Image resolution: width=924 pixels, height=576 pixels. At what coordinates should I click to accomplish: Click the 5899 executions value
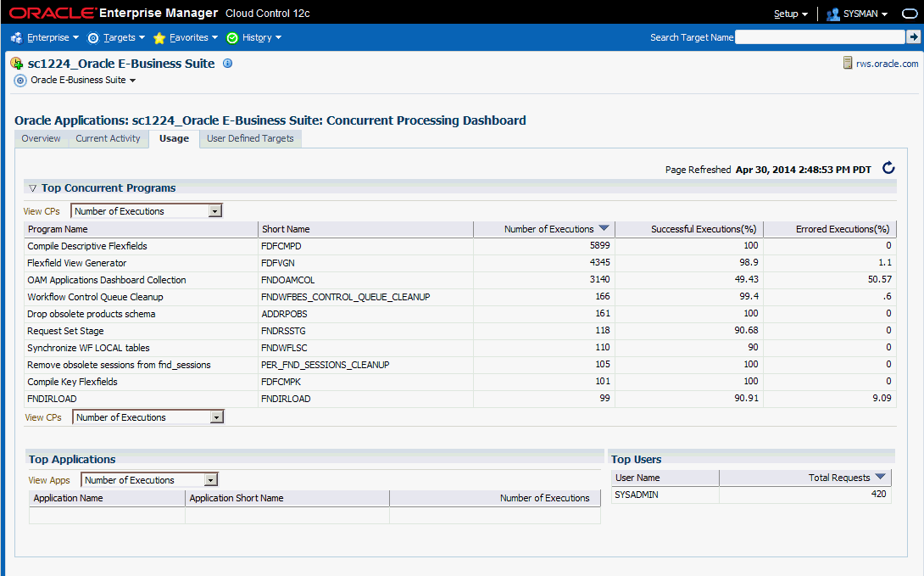(x=600, y=245)
